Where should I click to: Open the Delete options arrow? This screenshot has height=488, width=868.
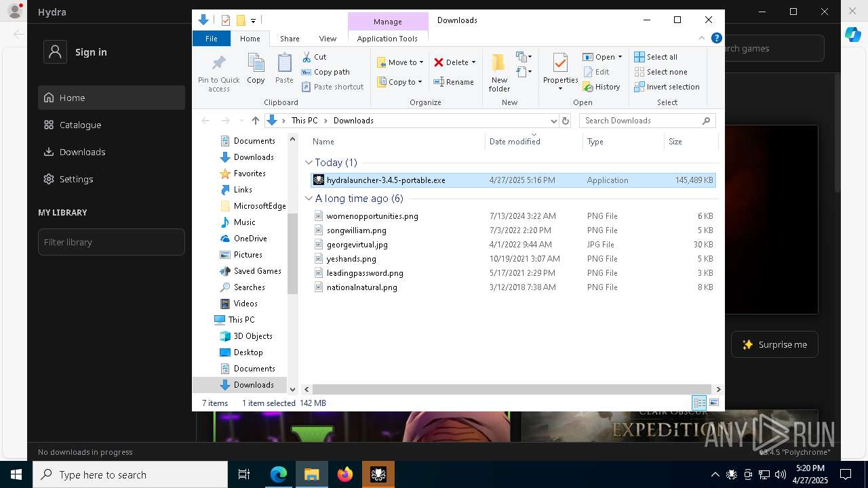(x=473, y=62)
